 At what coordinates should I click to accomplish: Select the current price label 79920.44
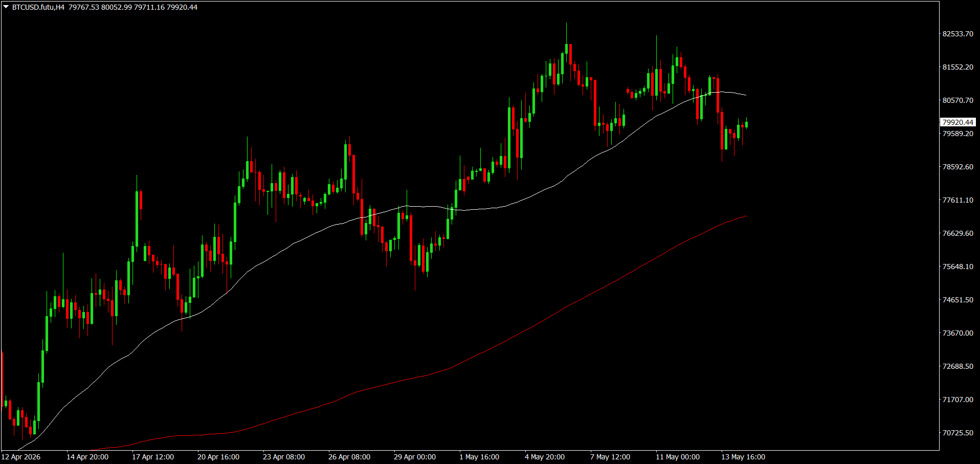[x=958, y=122]
